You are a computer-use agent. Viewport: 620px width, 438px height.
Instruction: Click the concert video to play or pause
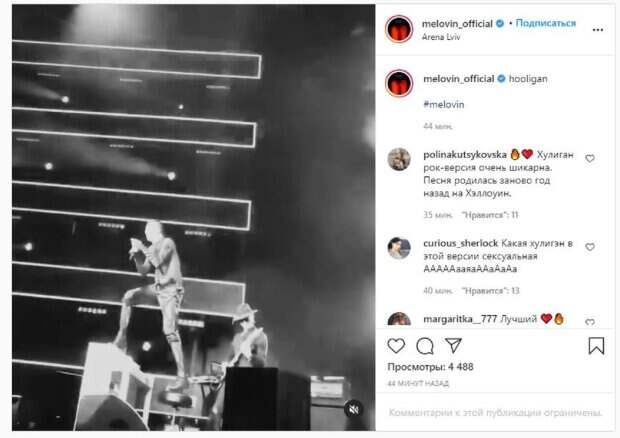[x=193, y=217]
